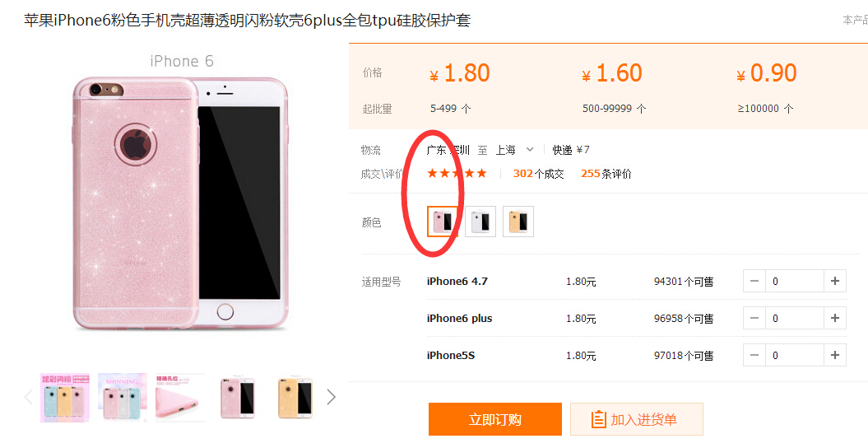
Task: Select the pink color option
Action: [x=443, y=222]
